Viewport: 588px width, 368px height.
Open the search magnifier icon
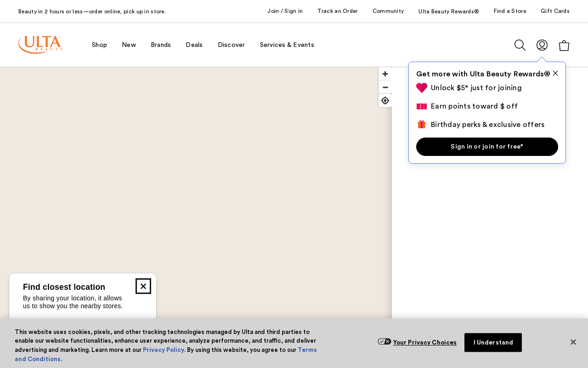520,45
